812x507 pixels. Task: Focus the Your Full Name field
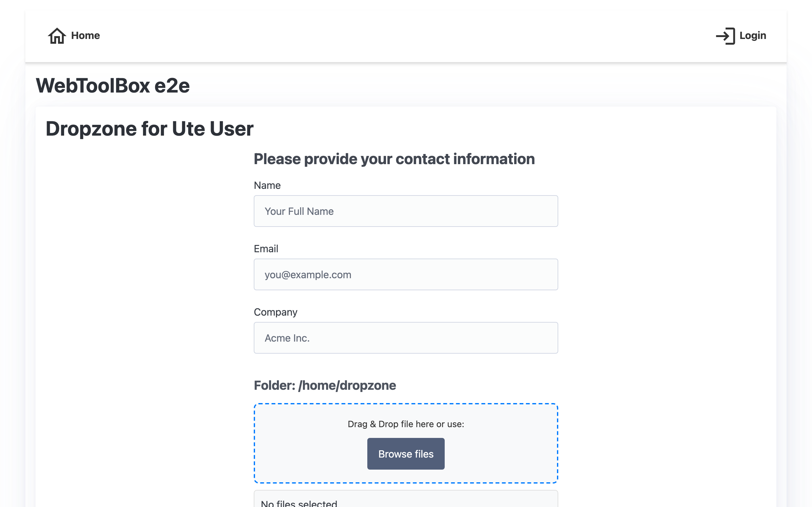406,211
